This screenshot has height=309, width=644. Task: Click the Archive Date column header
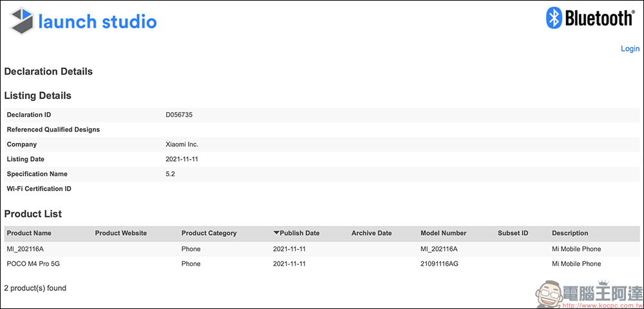click(x=372, y=233)
